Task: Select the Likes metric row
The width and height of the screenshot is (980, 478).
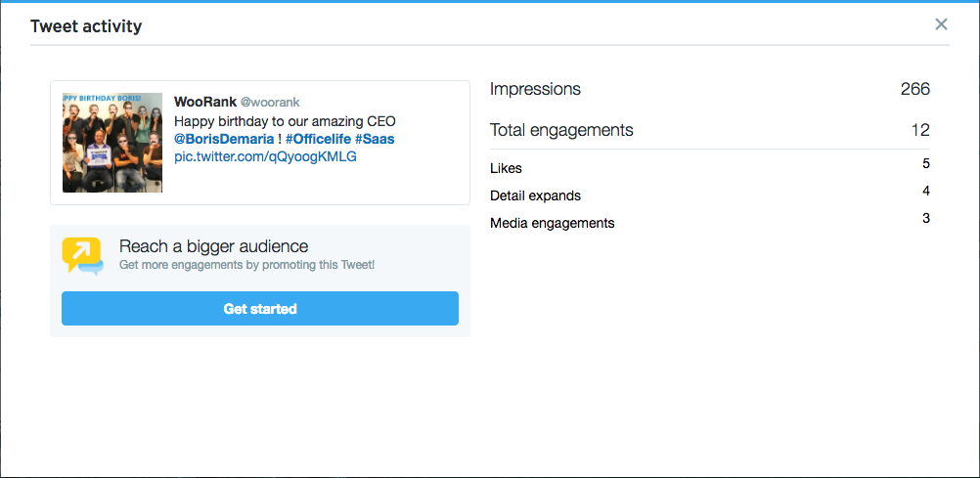Action: click(x=710, y=167)
